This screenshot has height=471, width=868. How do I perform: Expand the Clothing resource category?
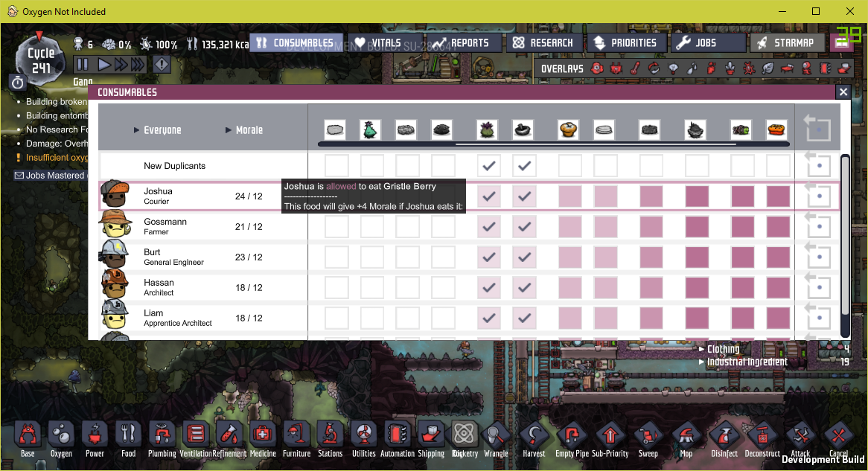(x=719, y=349)
